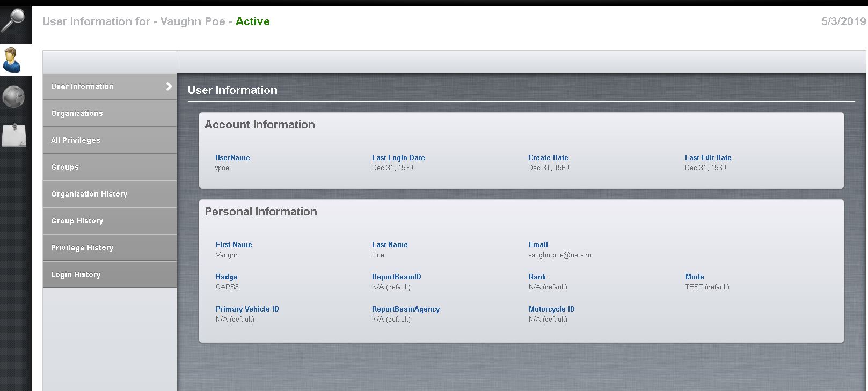Click the pinned note icon
868x391 pixels.
14,135
